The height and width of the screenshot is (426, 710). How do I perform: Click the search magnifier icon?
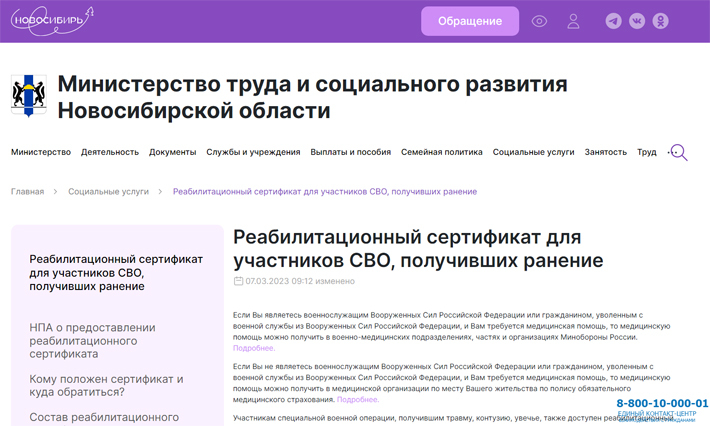(678, 153)
